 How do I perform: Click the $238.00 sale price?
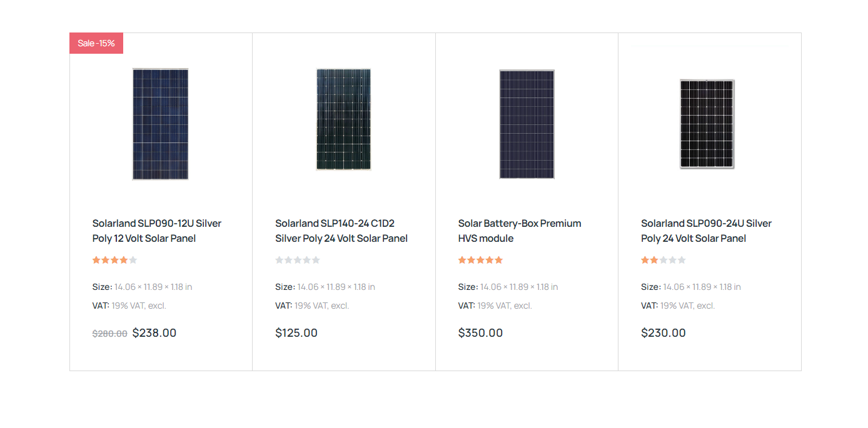[x=154, y=333]
